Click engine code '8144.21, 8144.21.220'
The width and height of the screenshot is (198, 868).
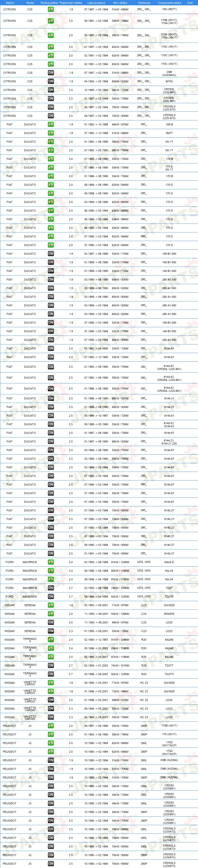pyautogui.click(x=169, y=442)
